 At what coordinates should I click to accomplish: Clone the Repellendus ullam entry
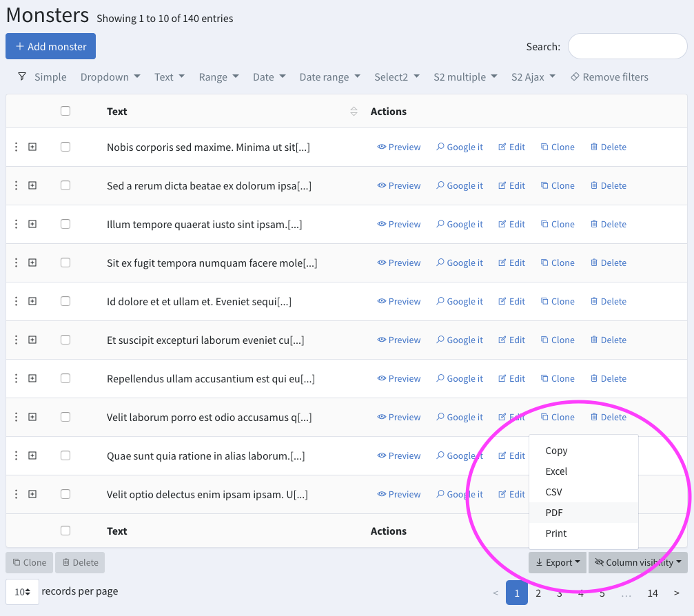pyautogui.click(x=558, y=378)
